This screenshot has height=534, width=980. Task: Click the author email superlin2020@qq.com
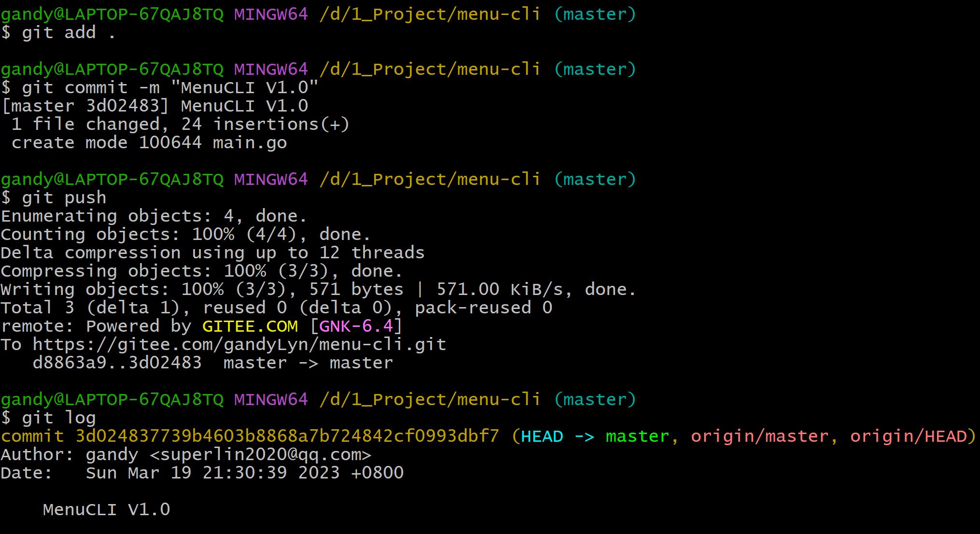(x=261, y=455)
